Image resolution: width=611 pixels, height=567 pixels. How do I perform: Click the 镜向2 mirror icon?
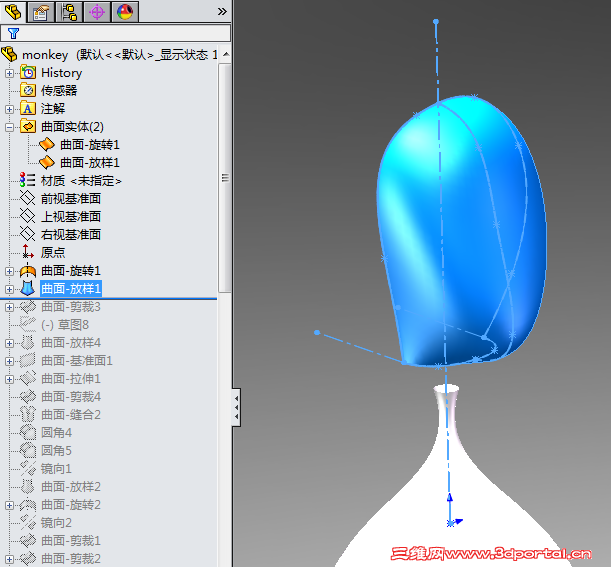coord(28,522)
